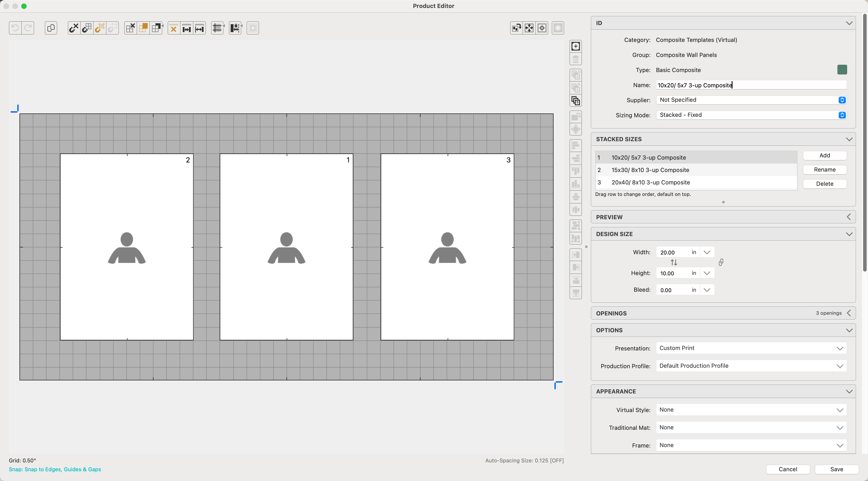Turn off snapping with the magnet-X icon
This screenshot has width=868, height=481.
point(74,28)
